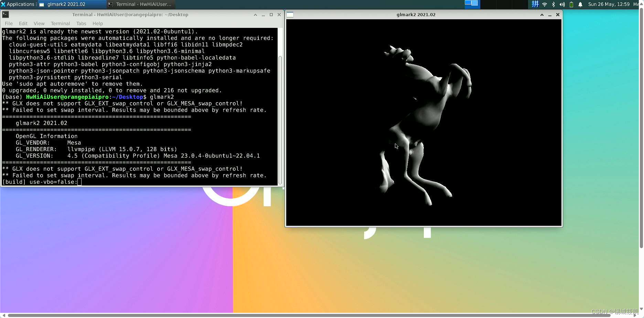Open the Terminal menu in menu bar

(x=60, y=23)
